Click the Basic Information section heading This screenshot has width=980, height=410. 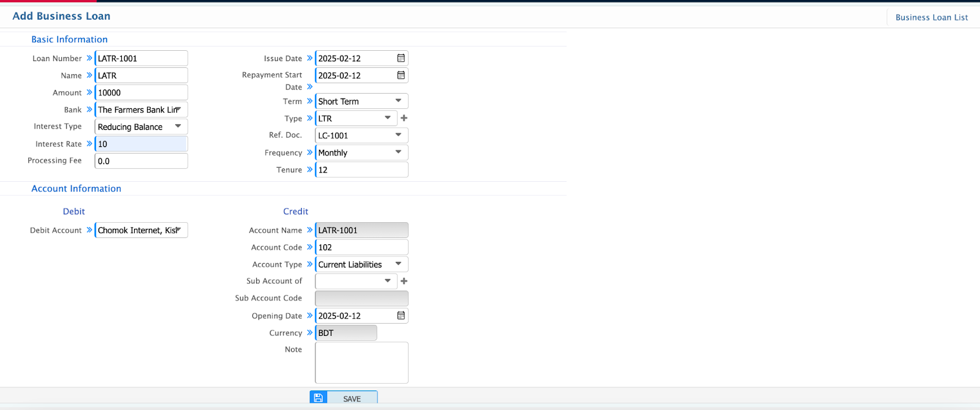tap(69, 39)
